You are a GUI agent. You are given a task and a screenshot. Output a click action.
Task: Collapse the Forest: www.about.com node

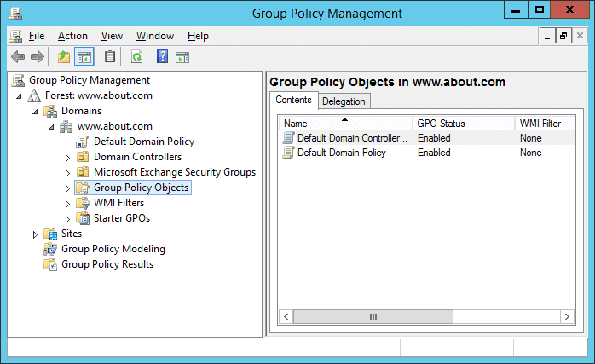(19, 96)
